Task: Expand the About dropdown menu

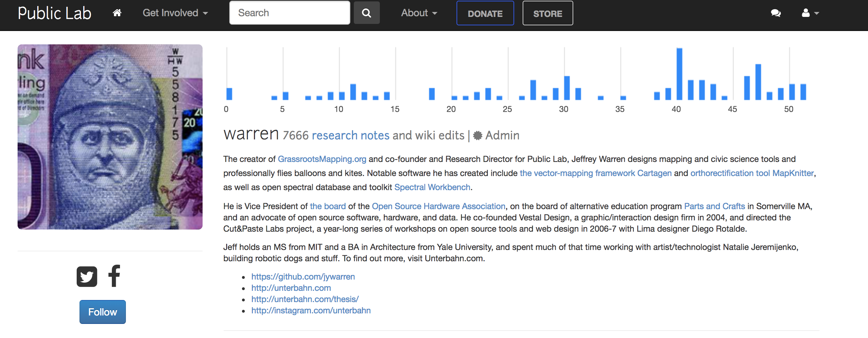Action: pos(419,13)
